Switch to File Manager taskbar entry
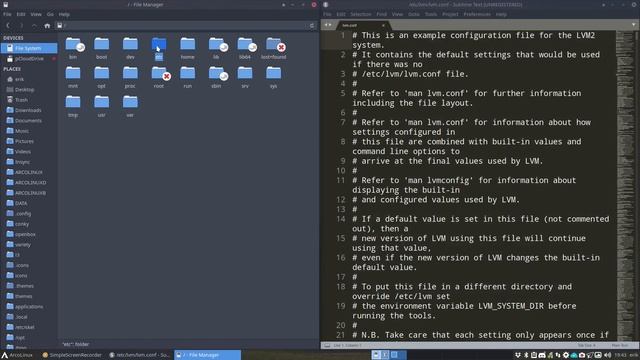 [x=207, y=355]
